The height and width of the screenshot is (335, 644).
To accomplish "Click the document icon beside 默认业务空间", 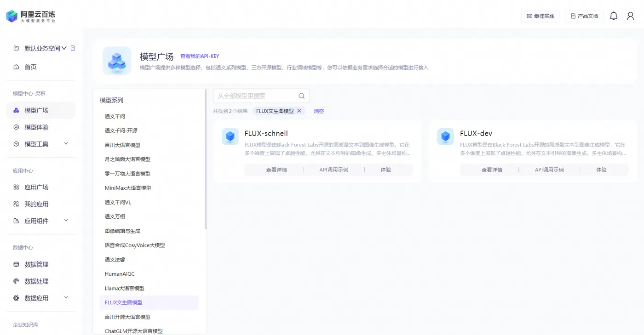I will (73, 48).
